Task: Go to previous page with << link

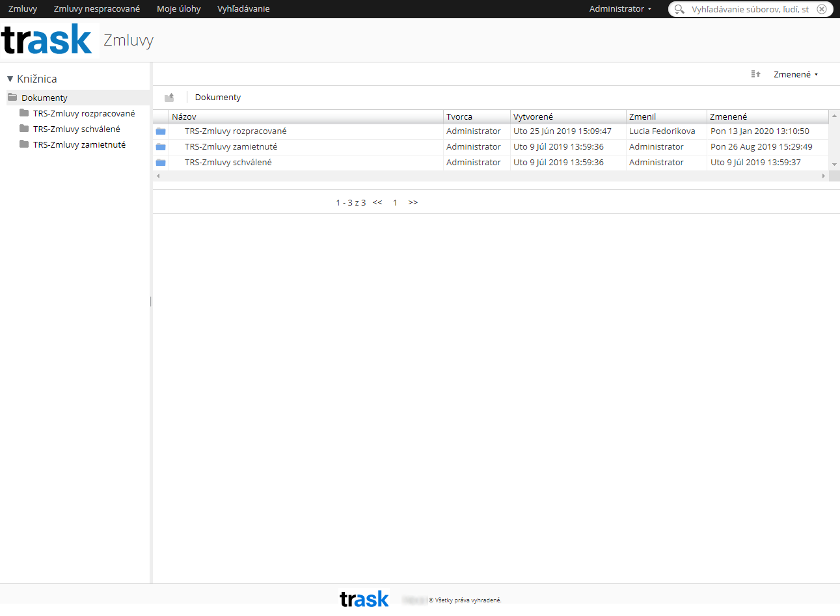Action: click(377, 202)
